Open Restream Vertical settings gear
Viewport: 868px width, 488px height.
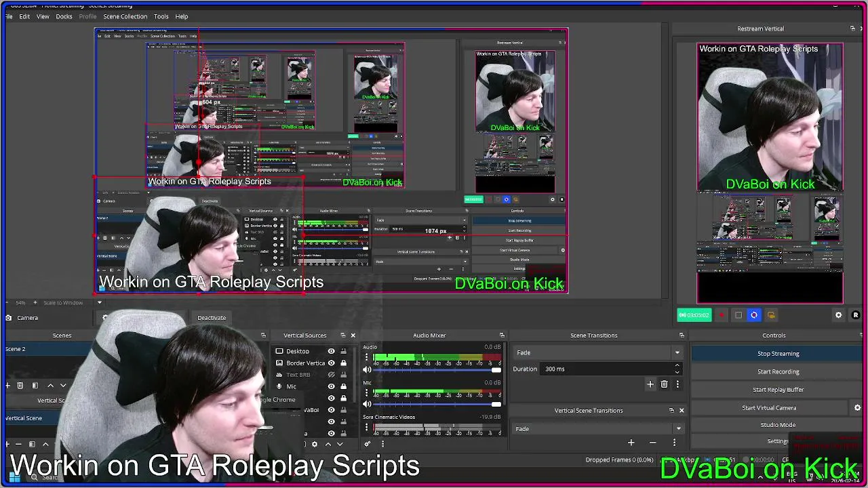click(x=839, y=315)
